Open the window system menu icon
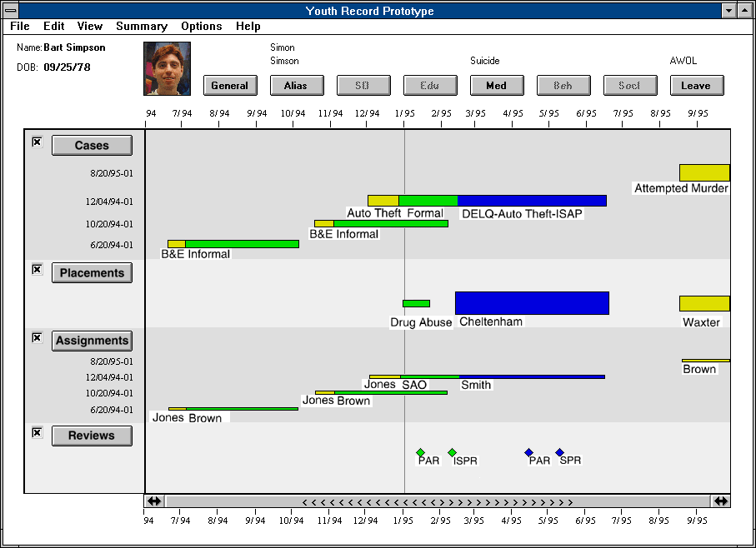 [x=12, y=11]
